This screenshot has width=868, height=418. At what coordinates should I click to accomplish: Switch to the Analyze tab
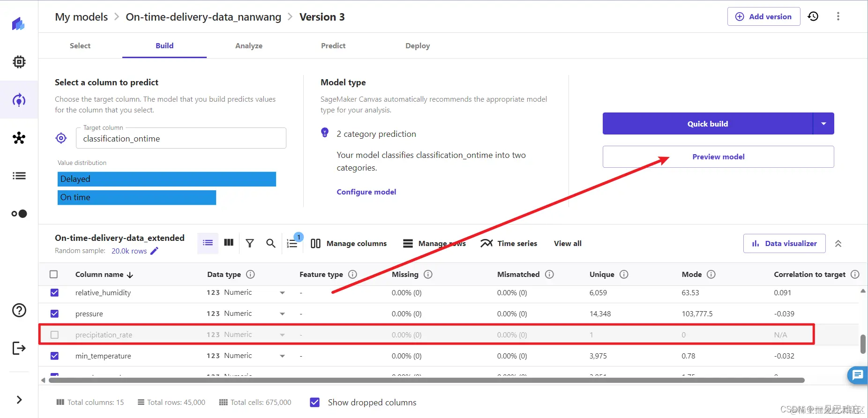[249, 45]
